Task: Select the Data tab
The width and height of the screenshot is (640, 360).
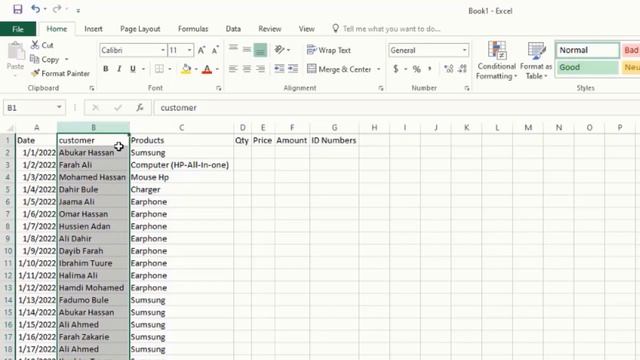Action: 233,29
